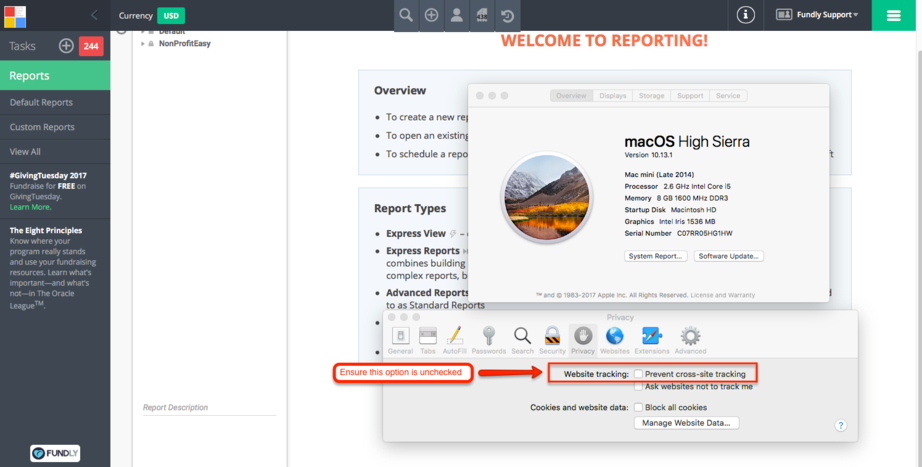
Task: Open License and Warranty link
Action: point(723,295)
